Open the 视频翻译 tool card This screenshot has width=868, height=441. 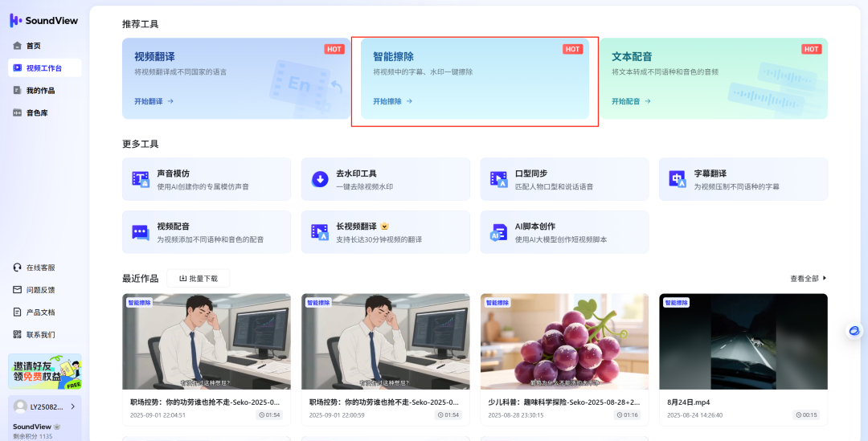[236, 79]
